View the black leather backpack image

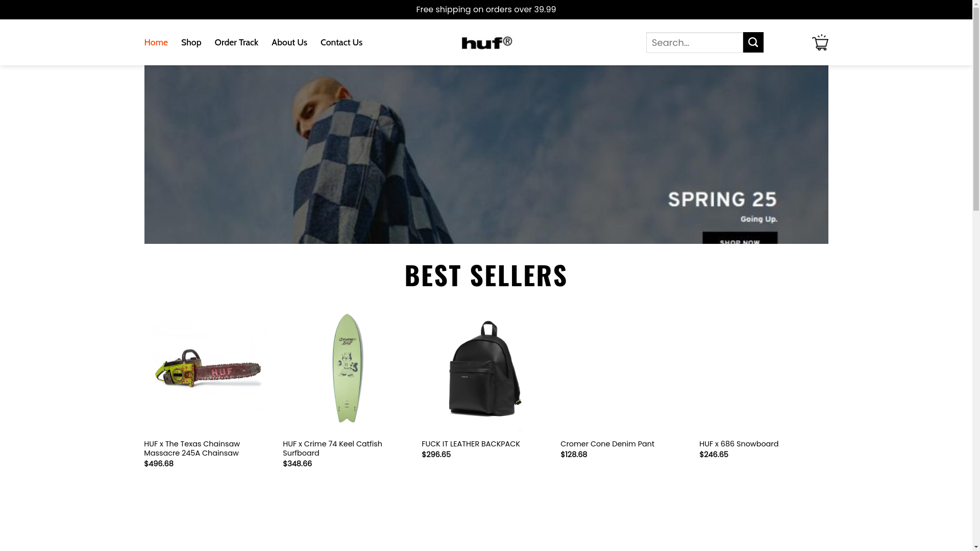coord(485,369)
